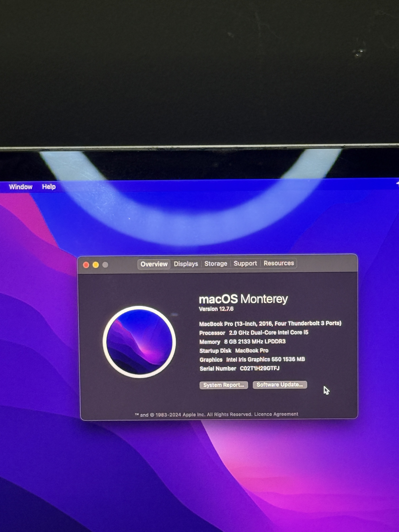Click the round macOS Monterey logo
Screen dimensions: 399x532
click(x=139, y=342)
